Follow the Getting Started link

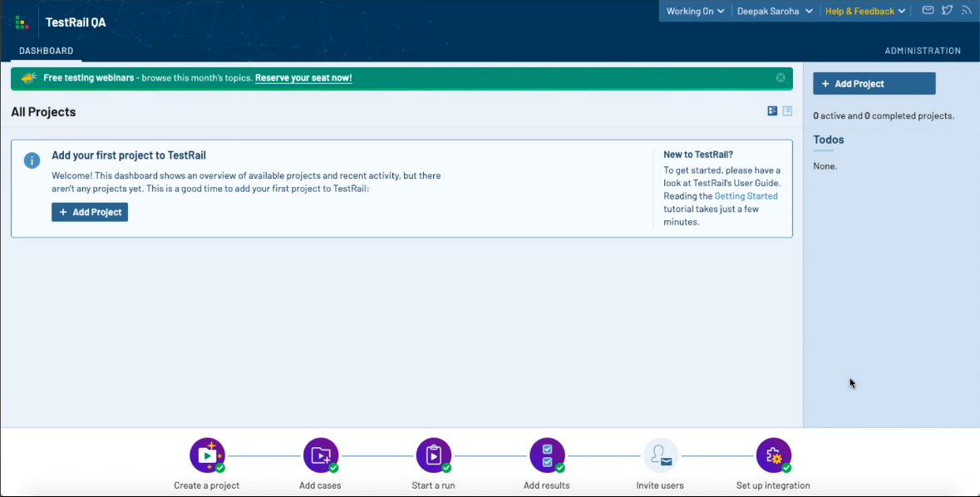746,196
